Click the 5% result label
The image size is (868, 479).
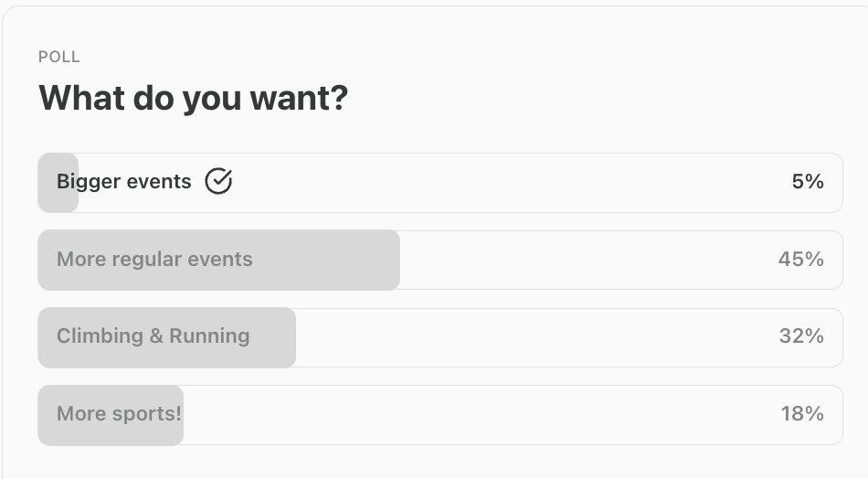point(808,182)
